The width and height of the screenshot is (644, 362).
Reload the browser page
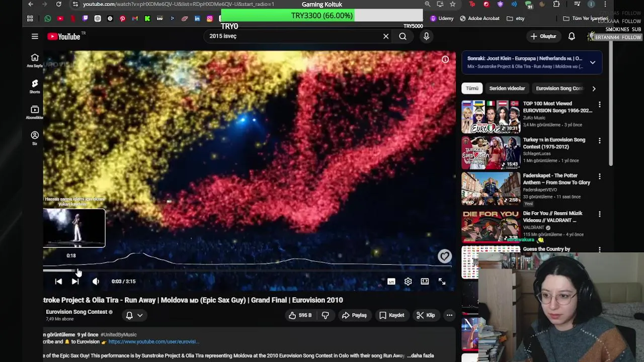pyautogui.click(x=58, y=4)
